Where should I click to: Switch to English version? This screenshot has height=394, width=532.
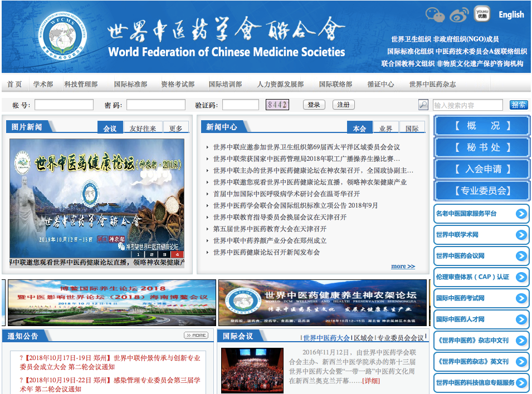pos(511,14)
